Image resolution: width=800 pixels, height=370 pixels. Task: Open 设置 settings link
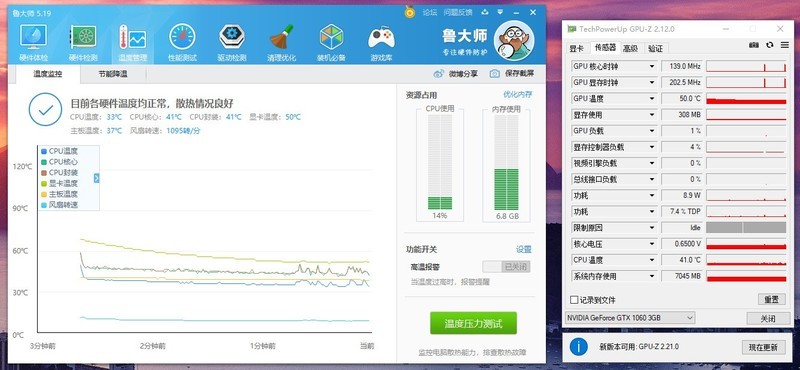(523, 250)
